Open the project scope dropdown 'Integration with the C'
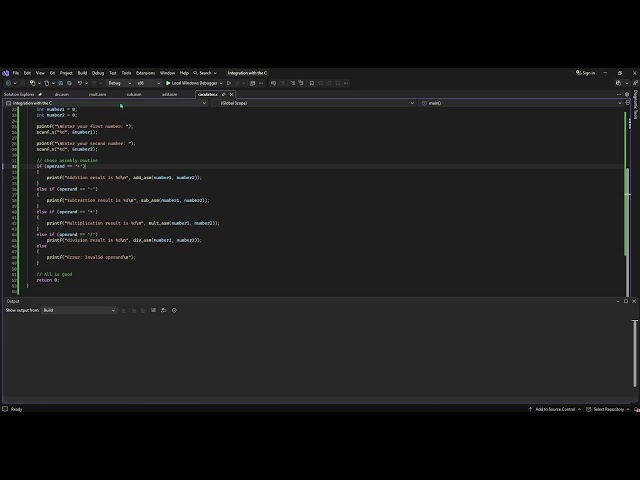The image size is (640, 480). coord(106,103)
